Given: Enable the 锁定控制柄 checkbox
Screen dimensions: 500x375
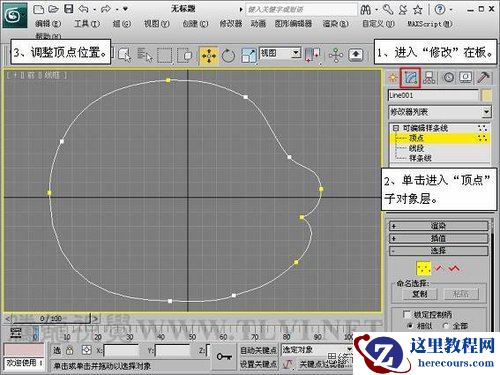Looking at the screenshot, I should [x=406, y=314].
